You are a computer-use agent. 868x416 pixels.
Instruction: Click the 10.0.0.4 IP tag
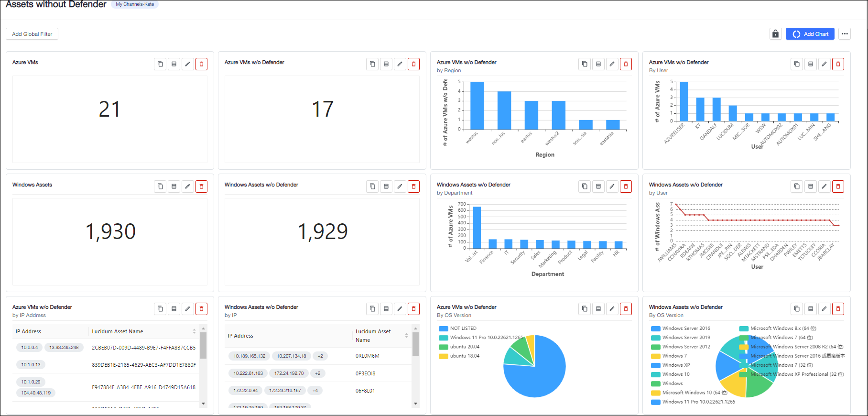coord(30,348)
